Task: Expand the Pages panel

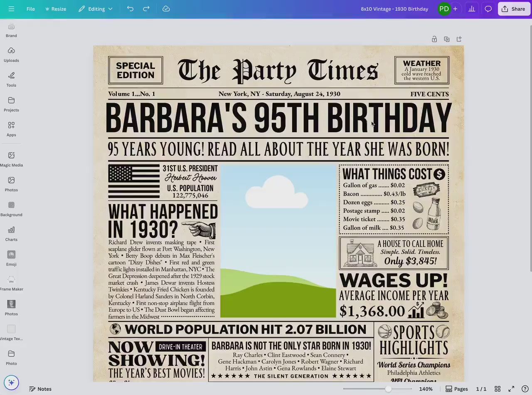Action: 456,389
